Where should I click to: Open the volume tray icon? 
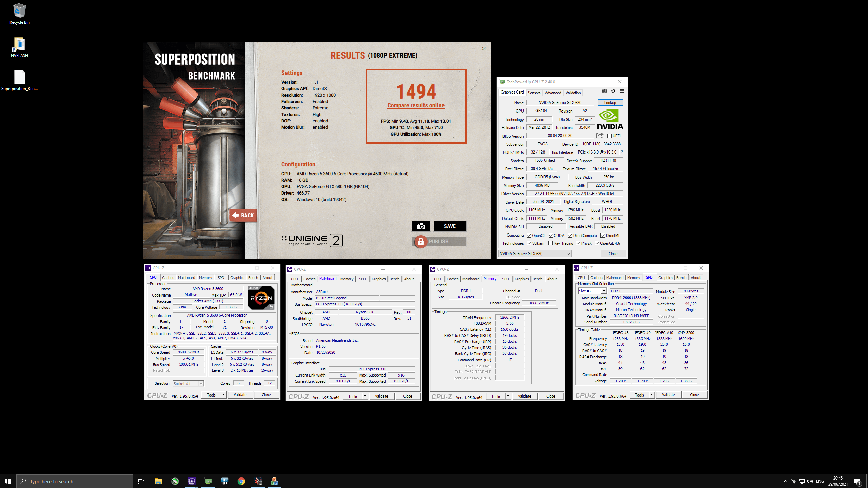pyautogui.click(x=810, y=481)
